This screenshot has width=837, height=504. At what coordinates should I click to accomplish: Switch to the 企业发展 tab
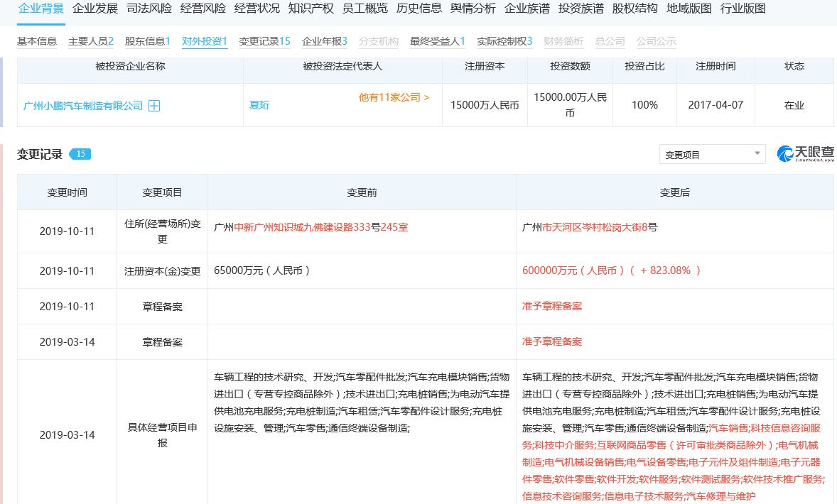[x=95, y=9]
